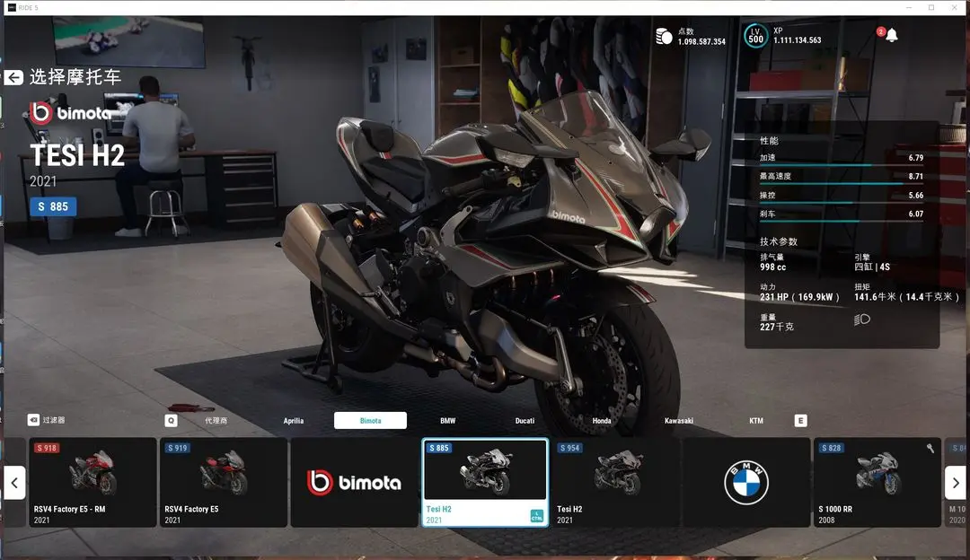Image resolution: width=970 pixels, height=560 pixels.
Task: Click the 141.6牛米 torque value
Action: (x=906, y=297)
